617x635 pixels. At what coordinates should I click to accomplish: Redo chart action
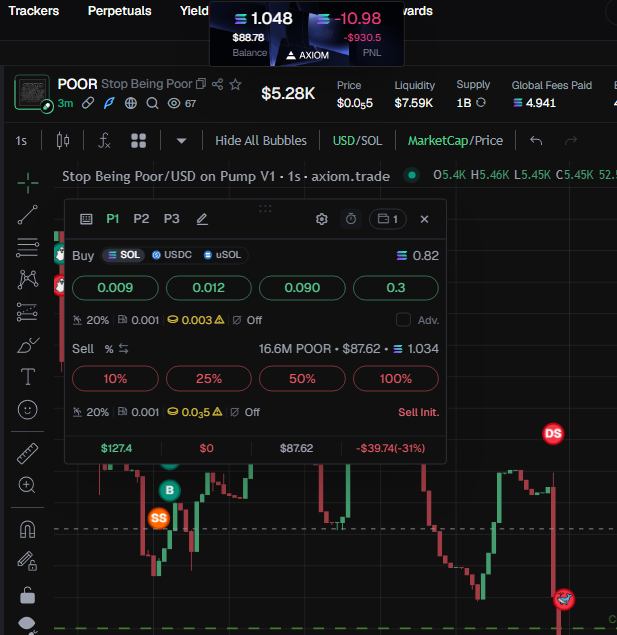[571, 141]
